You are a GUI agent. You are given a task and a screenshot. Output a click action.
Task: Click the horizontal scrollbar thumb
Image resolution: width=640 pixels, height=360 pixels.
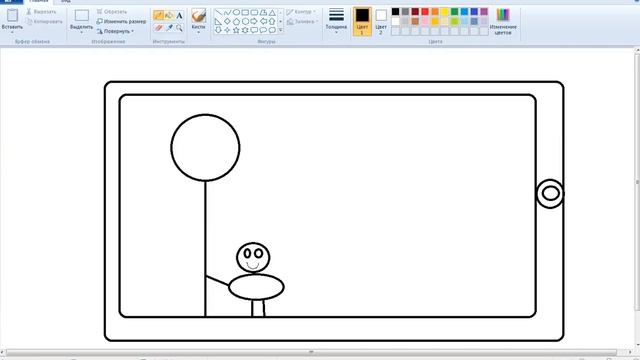pos(311,352)
